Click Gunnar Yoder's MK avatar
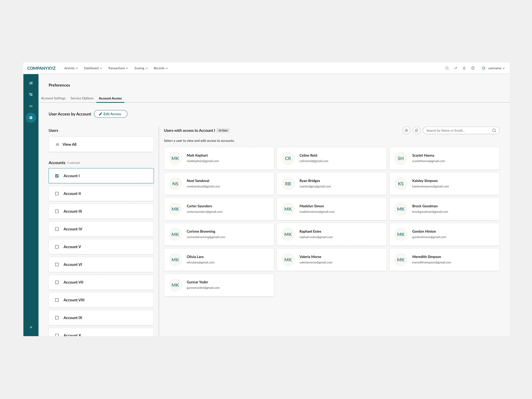This screenshot has height=399, width=532. tap(175, 285)
